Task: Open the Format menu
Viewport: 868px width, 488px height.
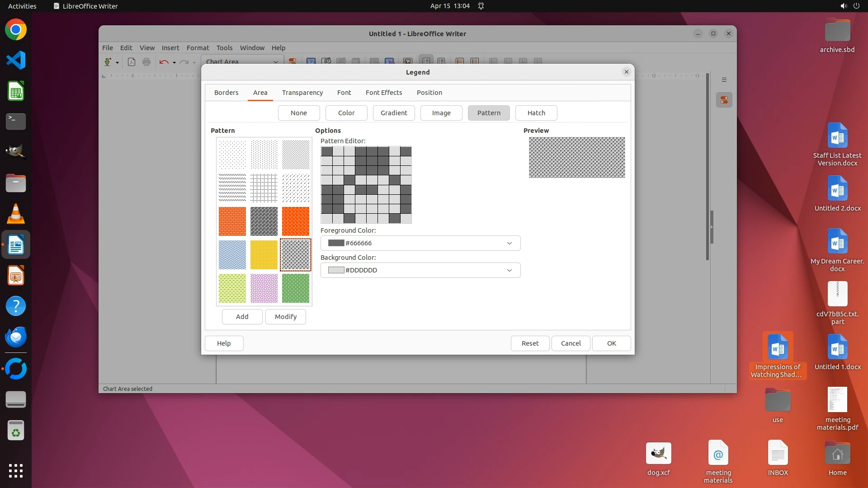Action: click(198, 48)
